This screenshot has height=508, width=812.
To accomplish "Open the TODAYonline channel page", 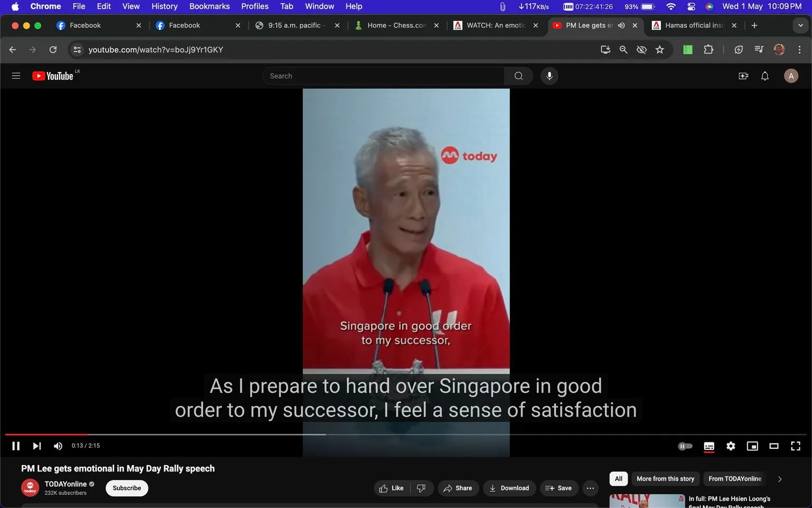I will point(66,484).
